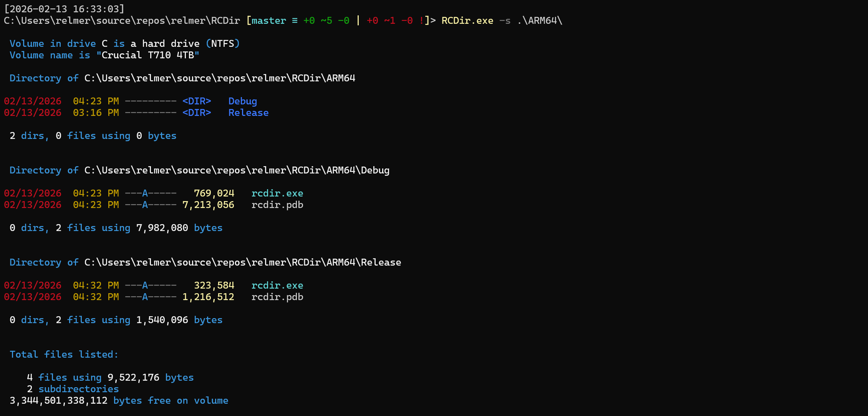The height and width of the screenshot is (416, 868).
Task: Click the RCDir.exe command text
Action: (x=467, y=21)
